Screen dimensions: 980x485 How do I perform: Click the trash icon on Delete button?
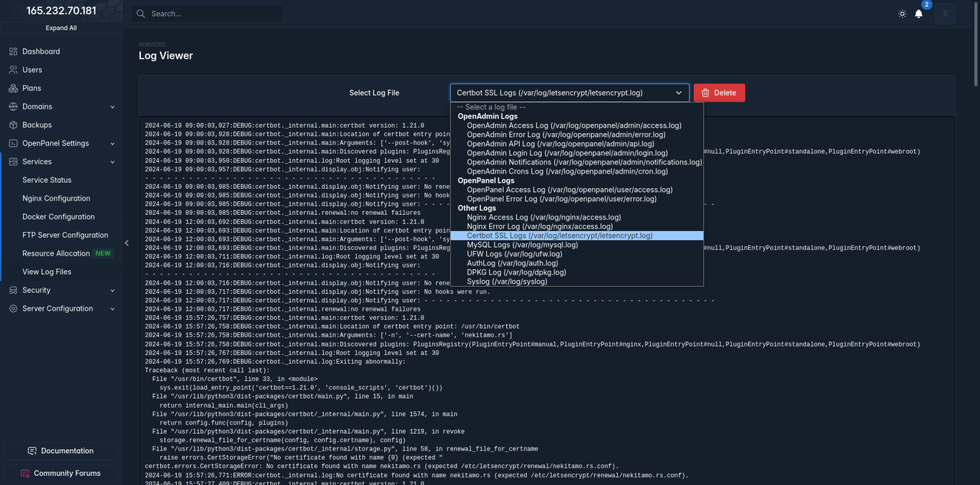(x=705, y=93)
